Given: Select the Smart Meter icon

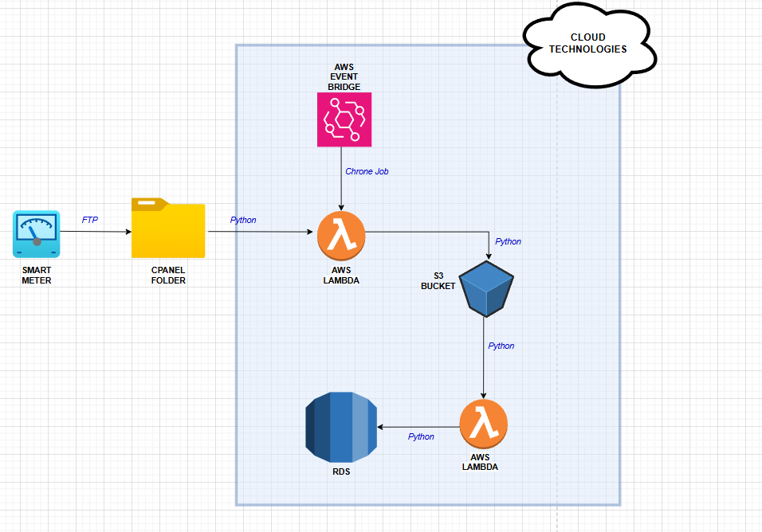Looking at the screenshot, I should (x=35, y=233).
